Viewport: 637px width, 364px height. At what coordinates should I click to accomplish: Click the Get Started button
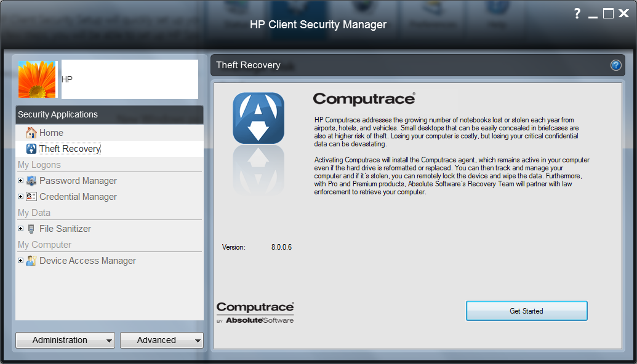point(526,311)
